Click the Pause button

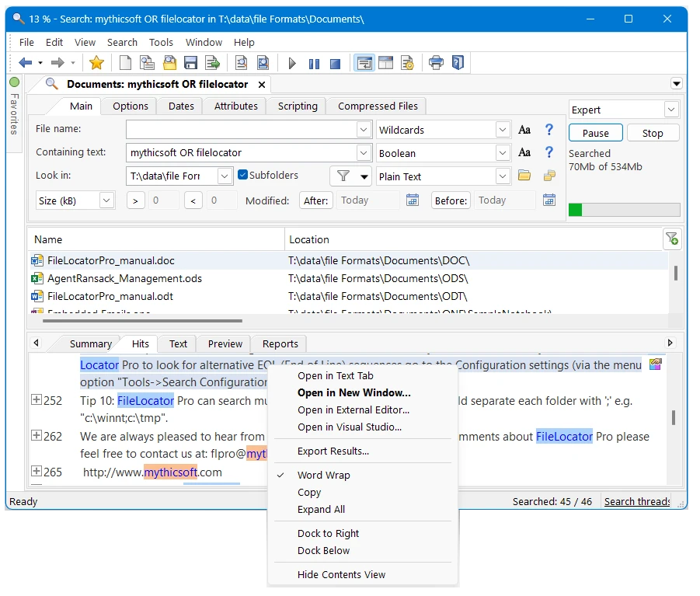(x=596, y=133)
